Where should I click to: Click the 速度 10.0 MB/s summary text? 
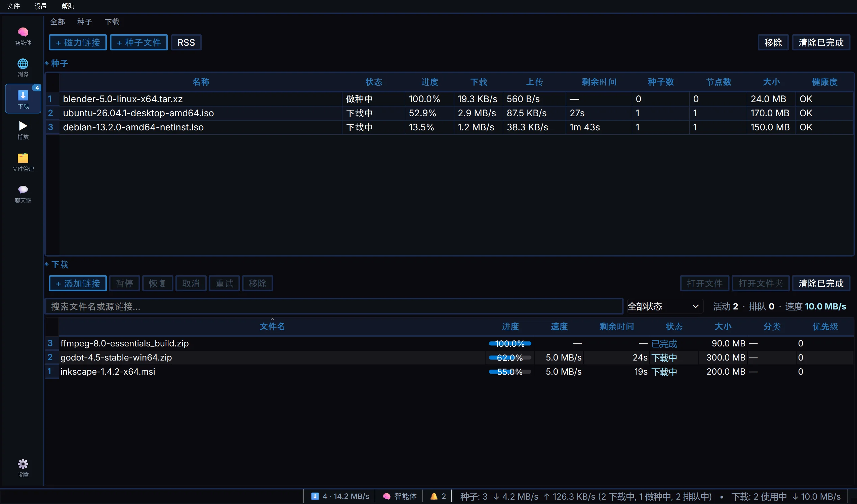(815, 306)
